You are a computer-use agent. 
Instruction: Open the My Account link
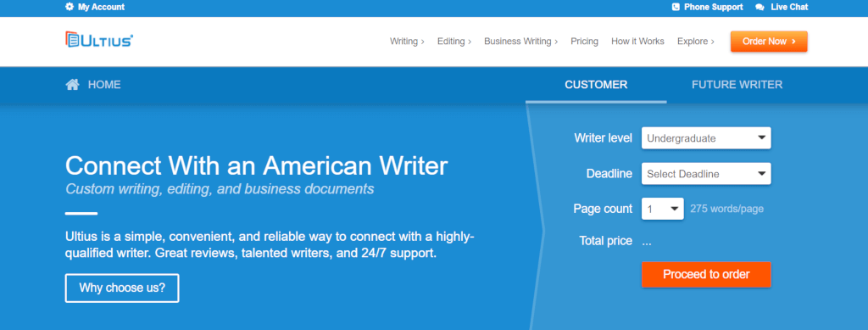102,7
